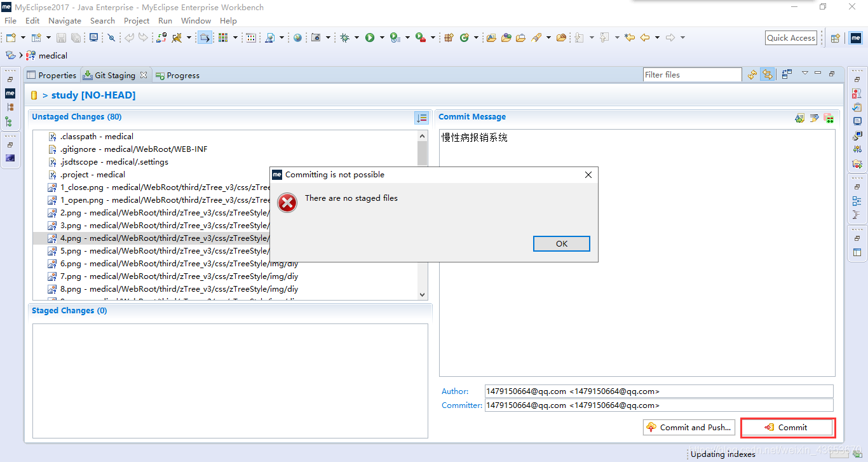The width and height of the screenshot is (868, 462).
Task: Open the Debug dropdown arrow
Action: pyautogui.click(x=356, y=38)
